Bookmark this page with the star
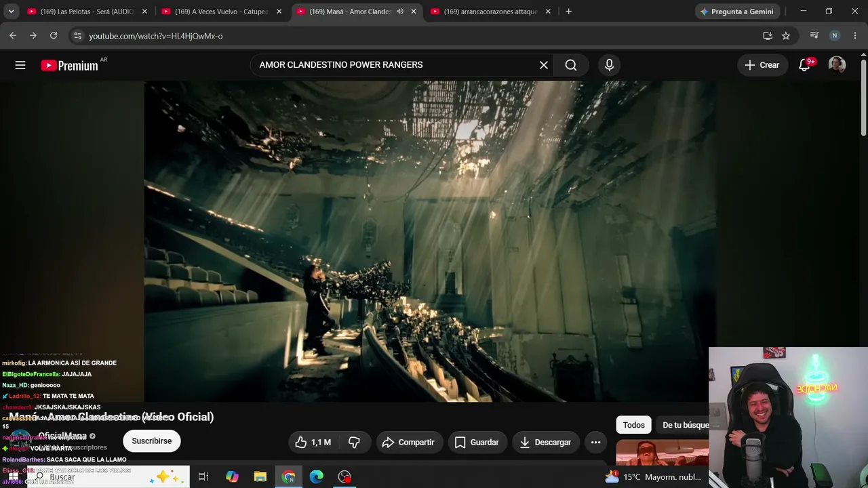Screen dimensions: 868x488 [786, 36]
